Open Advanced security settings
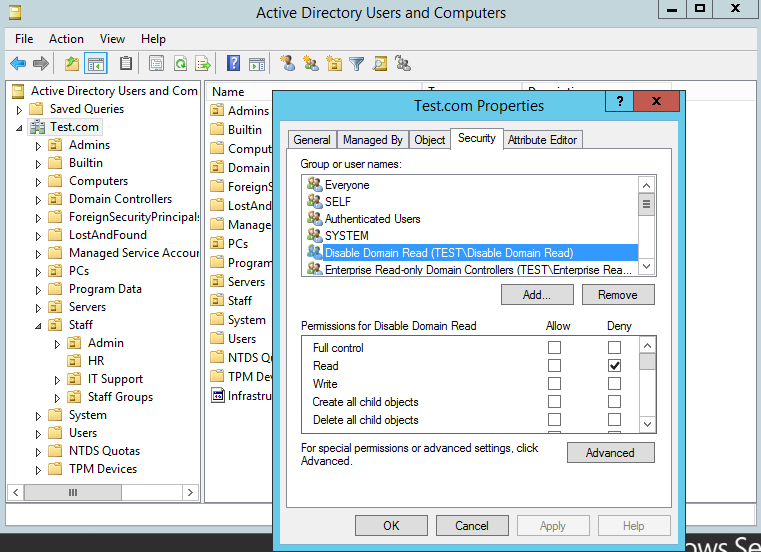The height and width of the screenshot is (552, 761). click(611, 452)
